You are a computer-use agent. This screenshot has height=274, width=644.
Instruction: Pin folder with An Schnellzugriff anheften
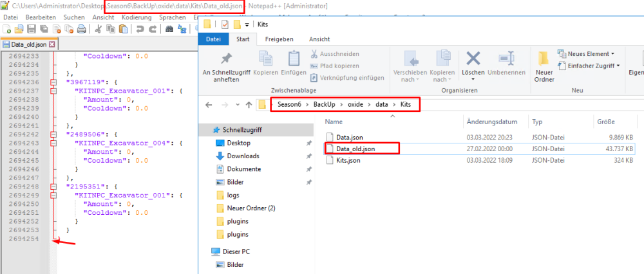(225, 66)
